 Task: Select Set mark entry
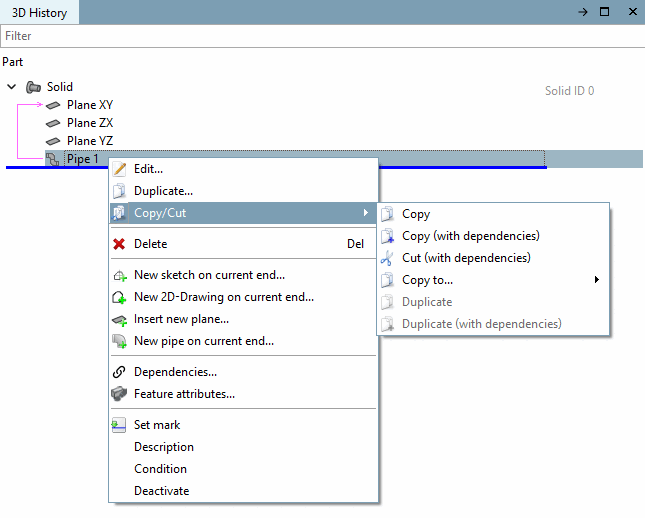click(x=244, y=425)
